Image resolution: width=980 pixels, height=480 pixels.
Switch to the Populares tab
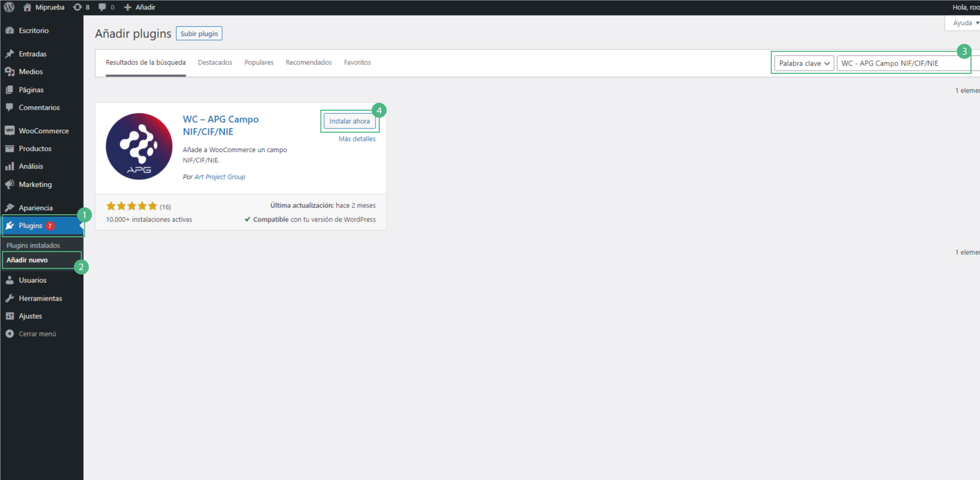[259, 62]
